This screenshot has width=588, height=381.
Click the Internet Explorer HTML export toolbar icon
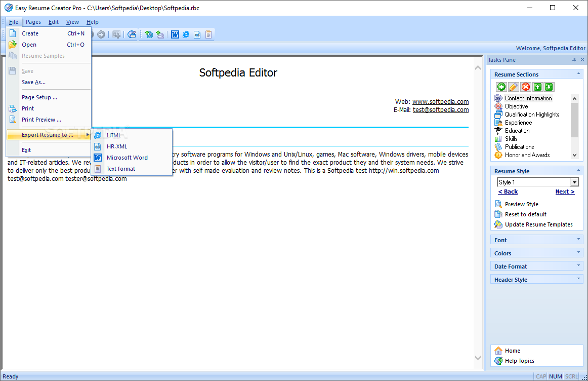point(186,34)
